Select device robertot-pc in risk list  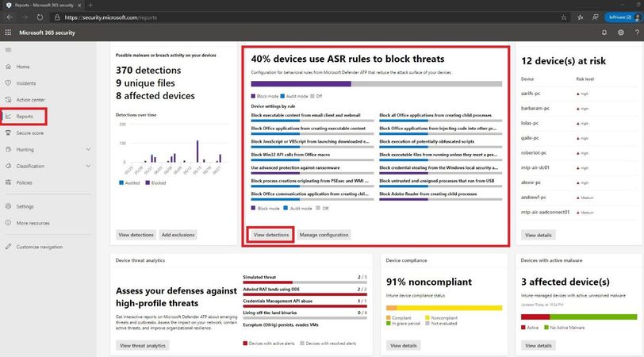pos(534,153)
